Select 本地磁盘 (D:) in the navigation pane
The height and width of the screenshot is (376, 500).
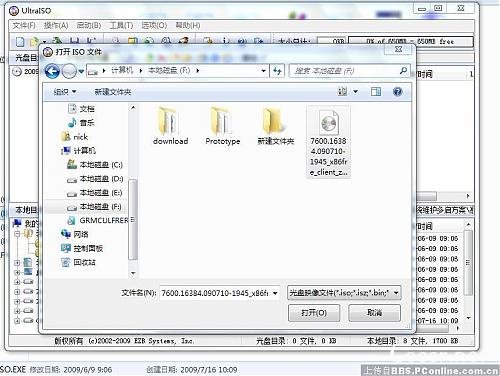[95, 179]
